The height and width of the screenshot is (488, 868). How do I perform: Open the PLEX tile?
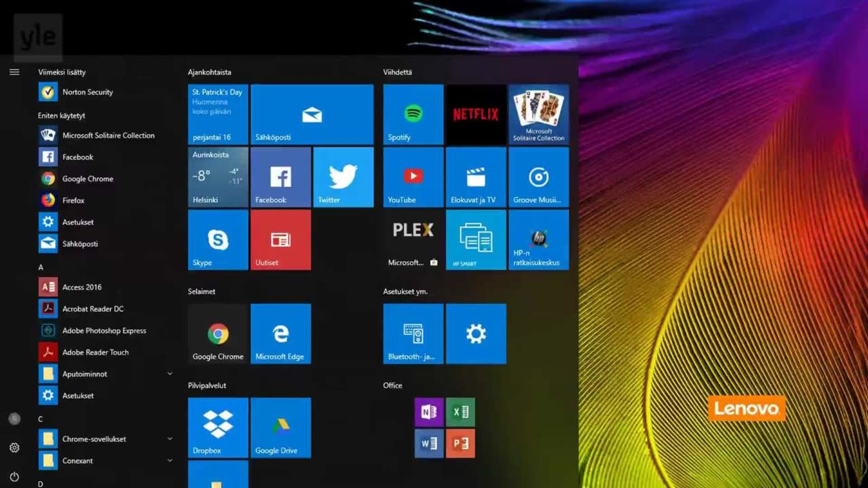pyautogui.click(x=413, y=240)
